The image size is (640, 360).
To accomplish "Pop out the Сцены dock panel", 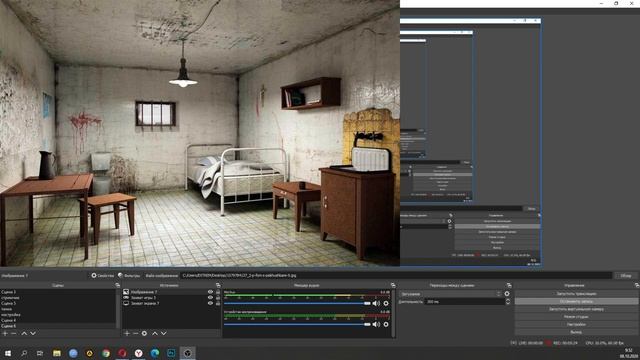I will click(x=118, y=285).
